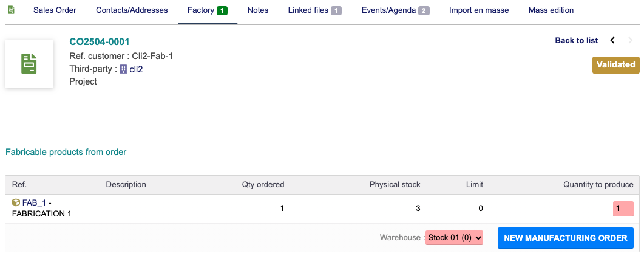The image size is (644, 256).
Task: Open the Contacts/Addresses tab
Action: pyautogui.click(x=132, y=10)
